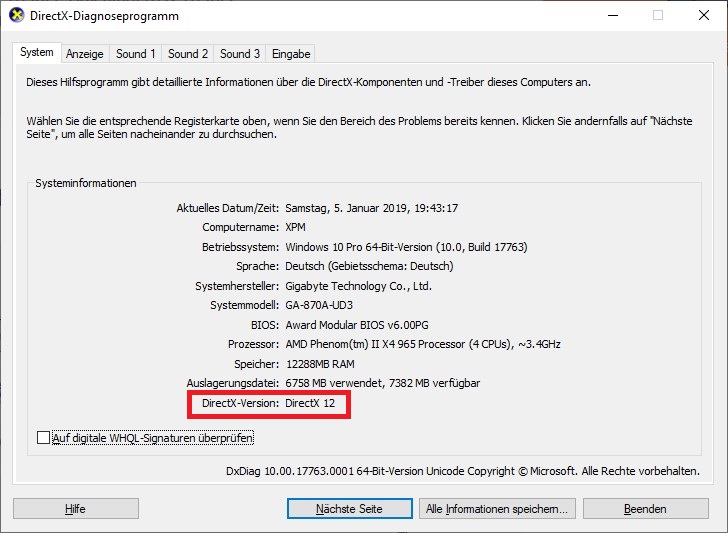Screen dimensions: 728x533
Task: Open the Sound 1 tab
Action: pos(136,54)
